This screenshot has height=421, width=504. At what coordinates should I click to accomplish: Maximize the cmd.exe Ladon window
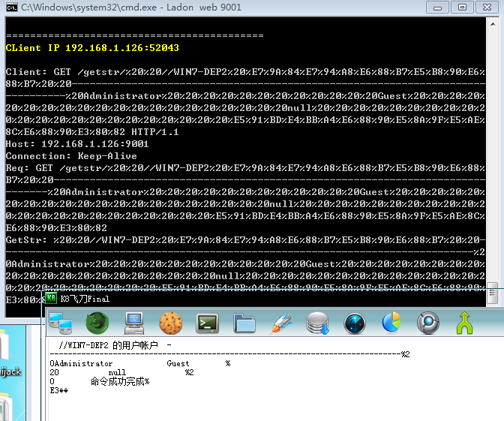pos(462,8)
